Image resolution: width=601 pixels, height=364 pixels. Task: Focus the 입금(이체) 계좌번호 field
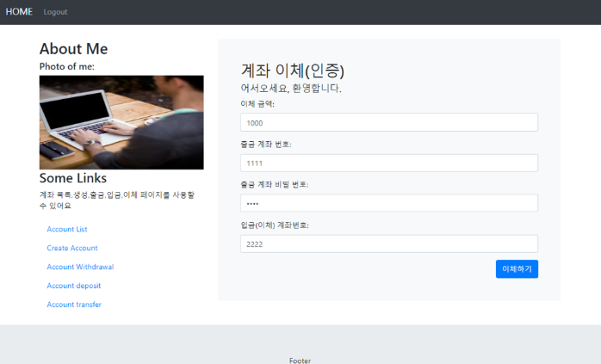[389, 244]
